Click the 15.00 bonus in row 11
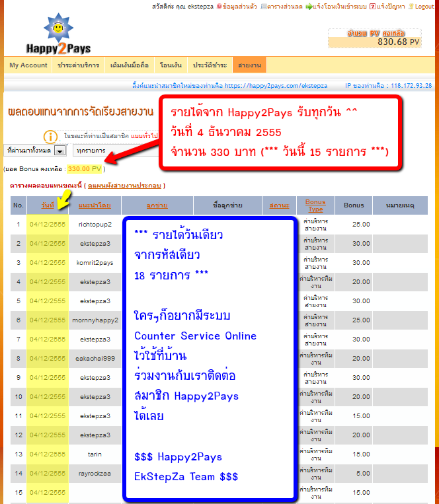This screenshot has height=504, width=439. [x=361, y=416]
